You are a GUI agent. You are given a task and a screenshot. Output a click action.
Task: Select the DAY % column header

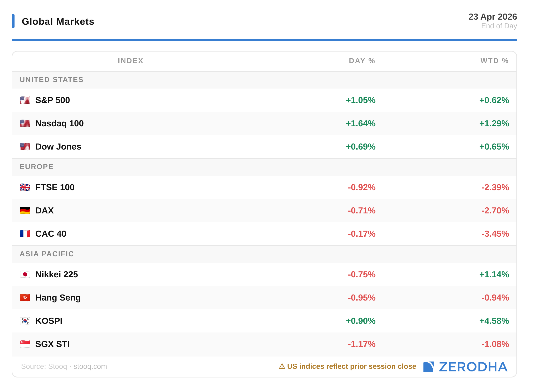click(362, 61)
